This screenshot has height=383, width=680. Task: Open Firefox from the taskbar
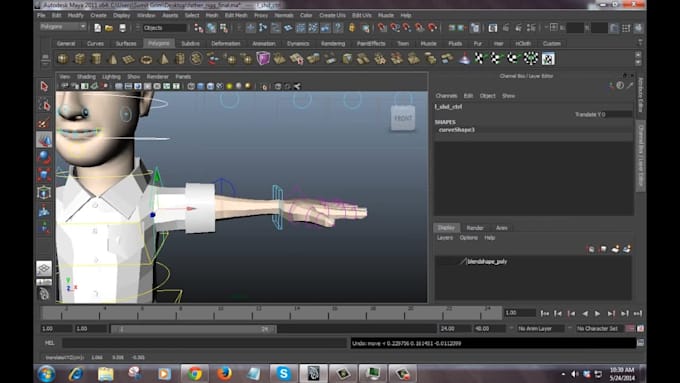pyautogui.click(x=224, y=373)
